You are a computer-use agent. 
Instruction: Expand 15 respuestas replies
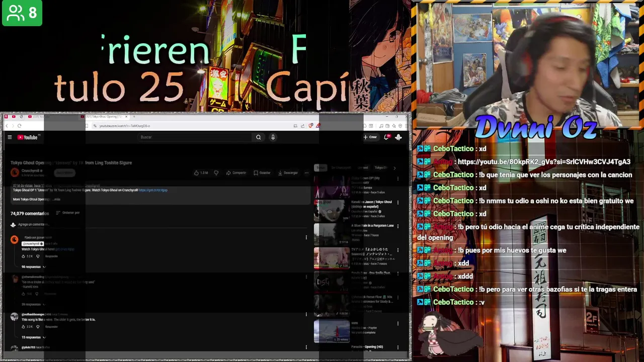tap(33, 337)
